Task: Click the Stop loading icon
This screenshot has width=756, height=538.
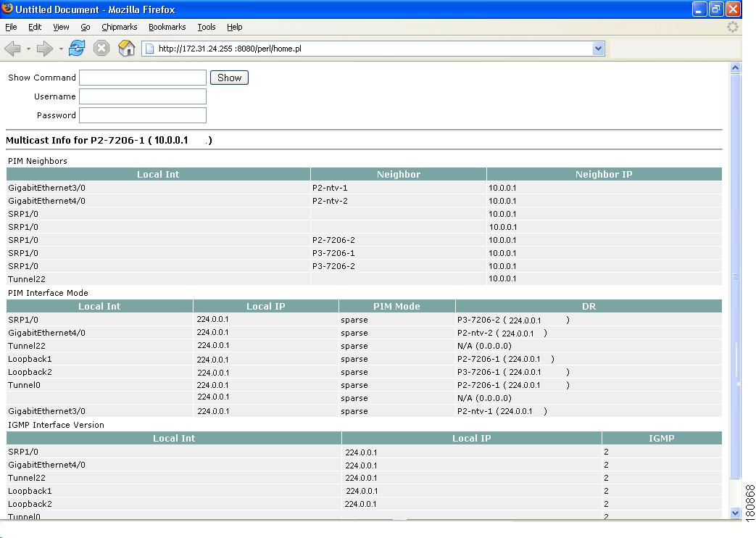Action: click(x=101, y=48)
